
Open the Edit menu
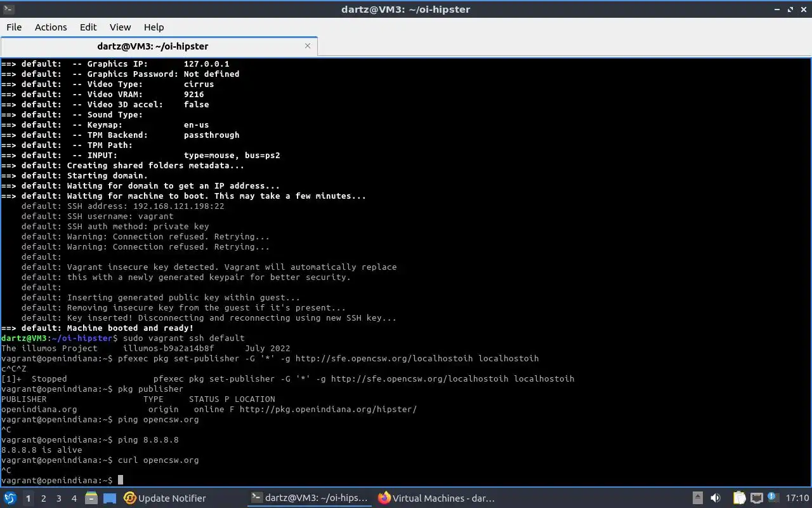88,27
